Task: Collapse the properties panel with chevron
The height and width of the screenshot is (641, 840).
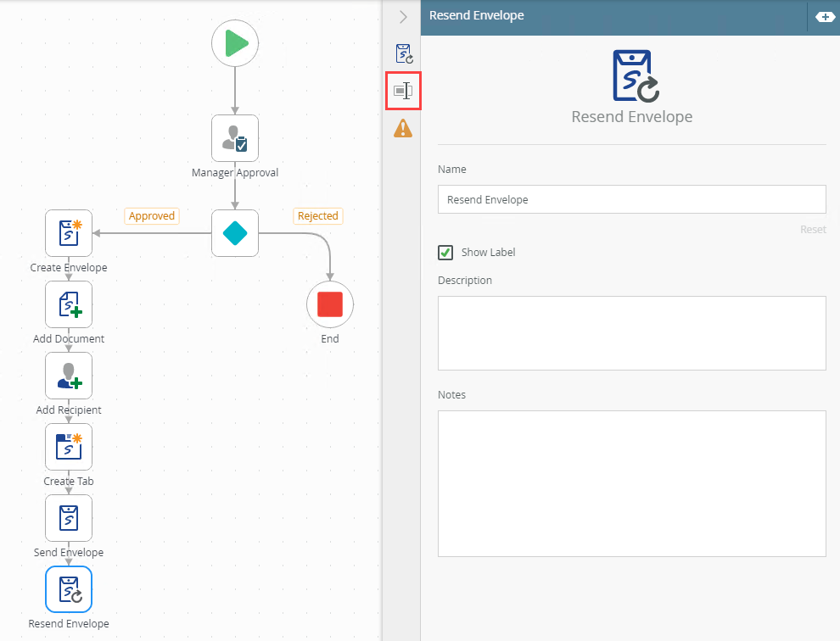Action: click(x=403, y=17)
